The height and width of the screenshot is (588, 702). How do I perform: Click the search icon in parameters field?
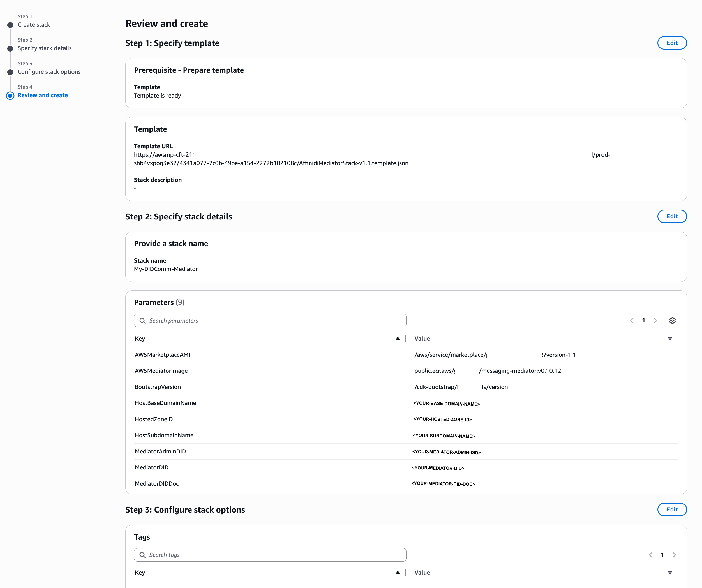pos(142,320)
